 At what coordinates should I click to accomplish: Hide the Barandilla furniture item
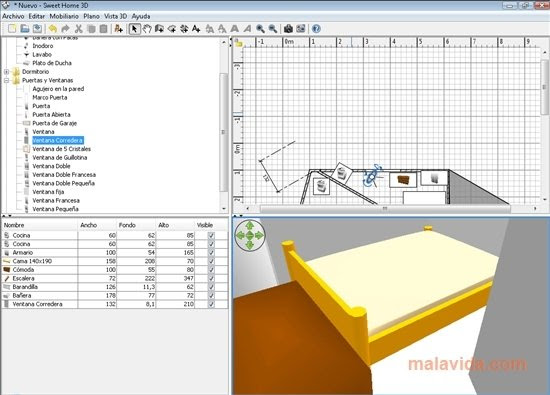point(211,287)
